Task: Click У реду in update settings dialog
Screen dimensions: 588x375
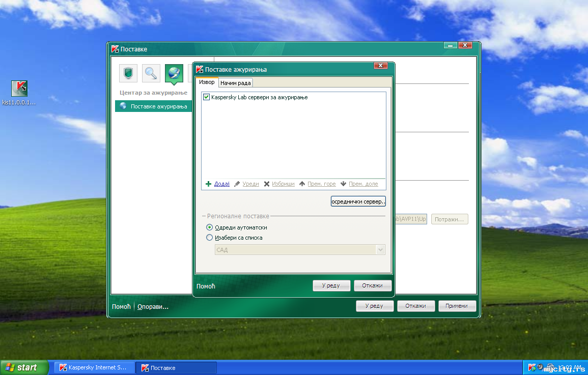Action: tap(331, 285)
